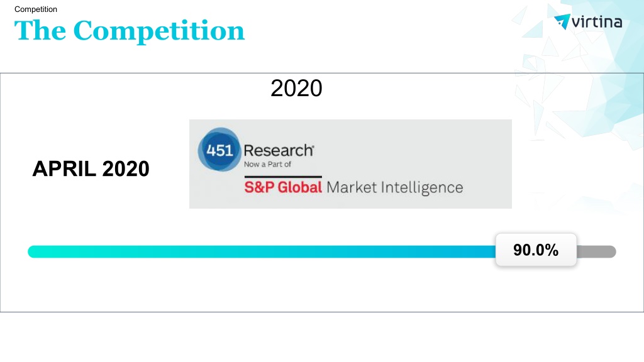Viewport: 644px width, 362px height.
Task: Click the registered mark beside Research
Action: [313, 146]
